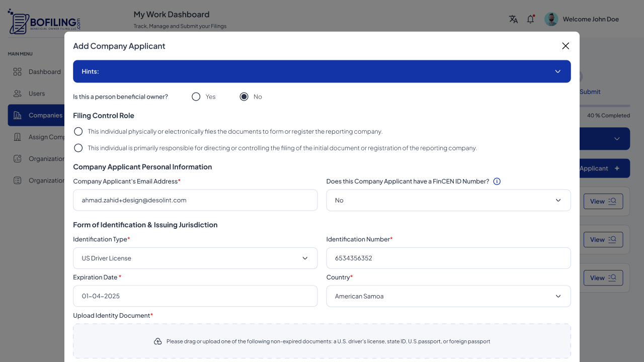
Task: Click the FinCEN ID info icon
Action: (497, 182)
